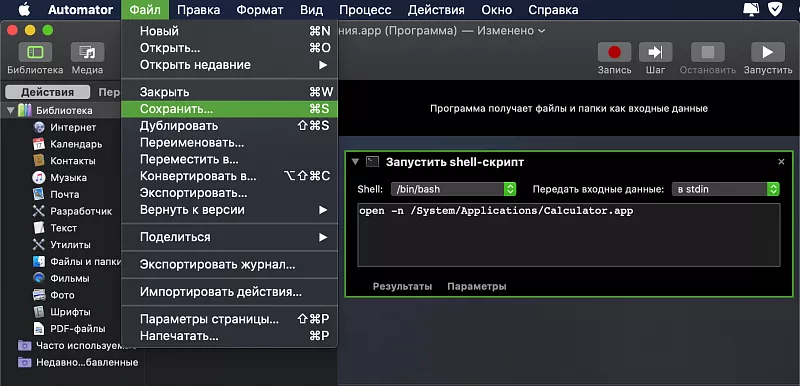The height and width of the screenshot is (386, 800).
Task: Choose Конвертировать в… menu item
Action: pos(229,176)
